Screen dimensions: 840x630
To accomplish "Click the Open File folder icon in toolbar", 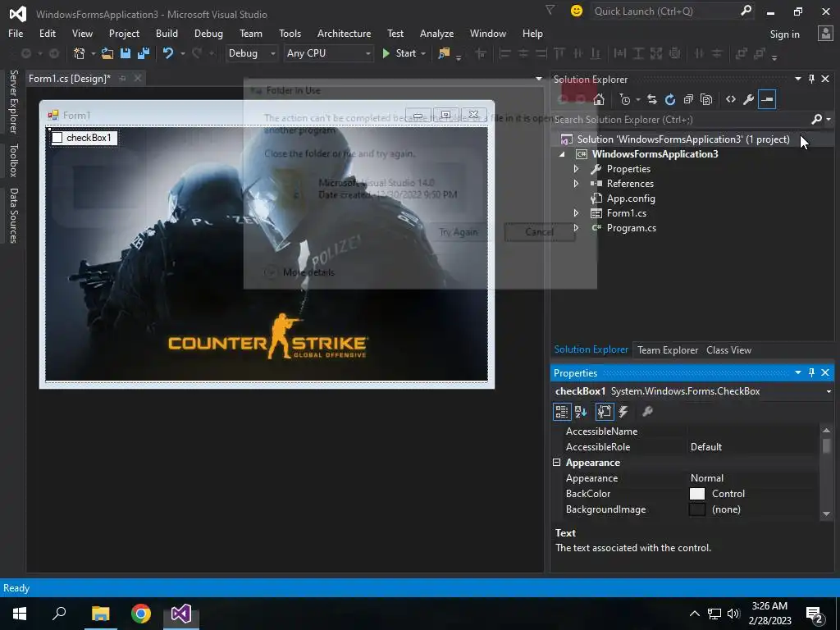I will tap(107, 53).
